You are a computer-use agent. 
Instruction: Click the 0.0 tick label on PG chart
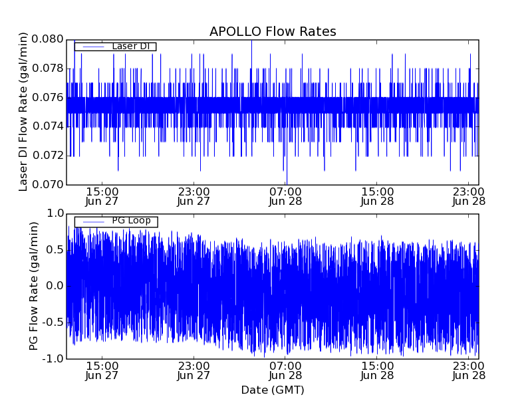[x=56, y=286]
